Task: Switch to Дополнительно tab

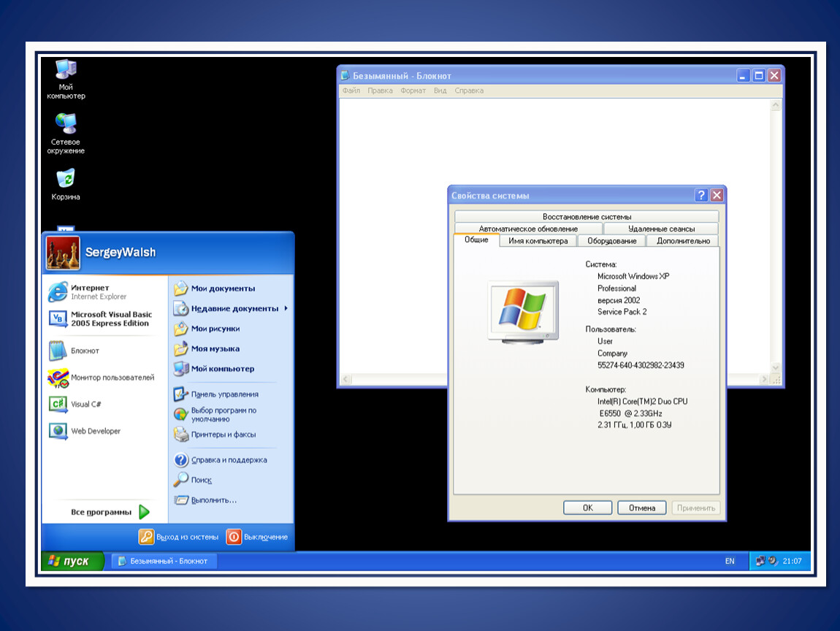Action: point(683,241)
